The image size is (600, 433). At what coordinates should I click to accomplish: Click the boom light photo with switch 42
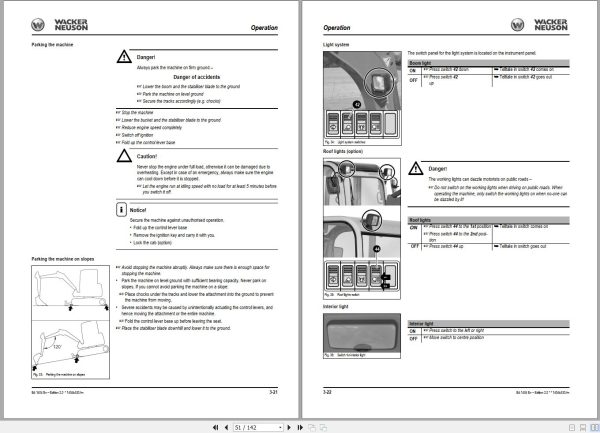[x=362, y=98]
